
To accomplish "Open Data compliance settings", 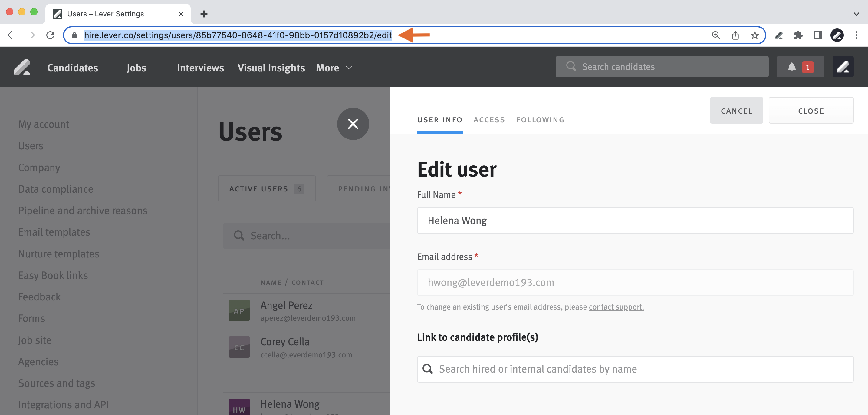I will coord(56,189).
